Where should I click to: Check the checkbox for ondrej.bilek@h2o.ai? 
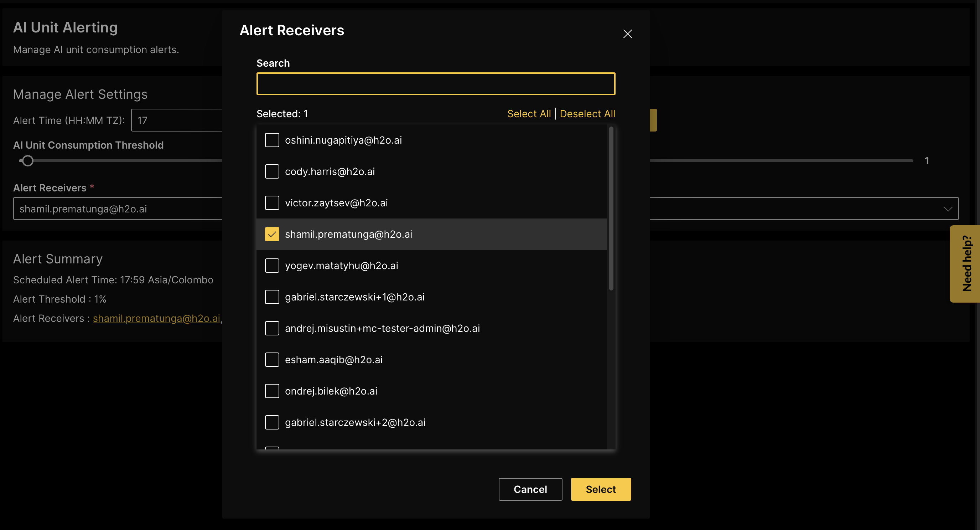[x=272, y=391]
